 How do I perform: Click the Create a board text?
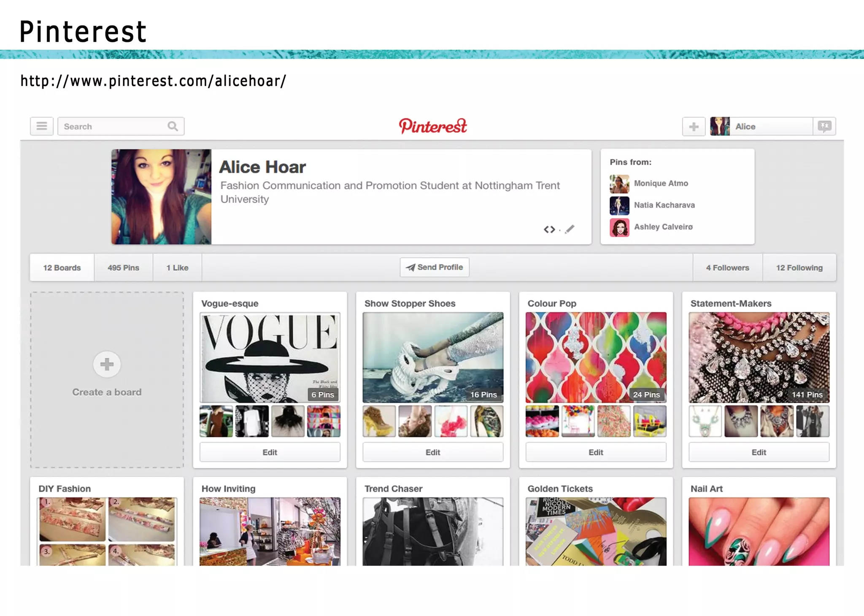[x=107, y=392]
